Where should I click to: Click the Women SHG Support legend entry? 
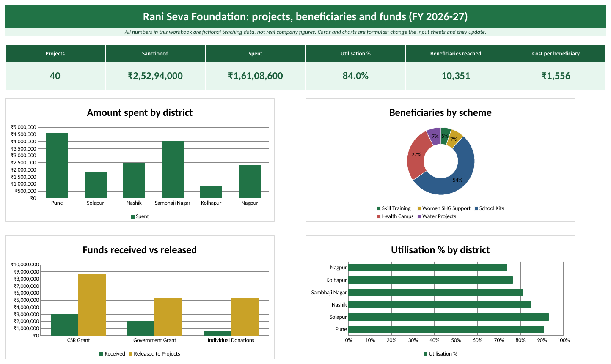[x=444, y=208]
